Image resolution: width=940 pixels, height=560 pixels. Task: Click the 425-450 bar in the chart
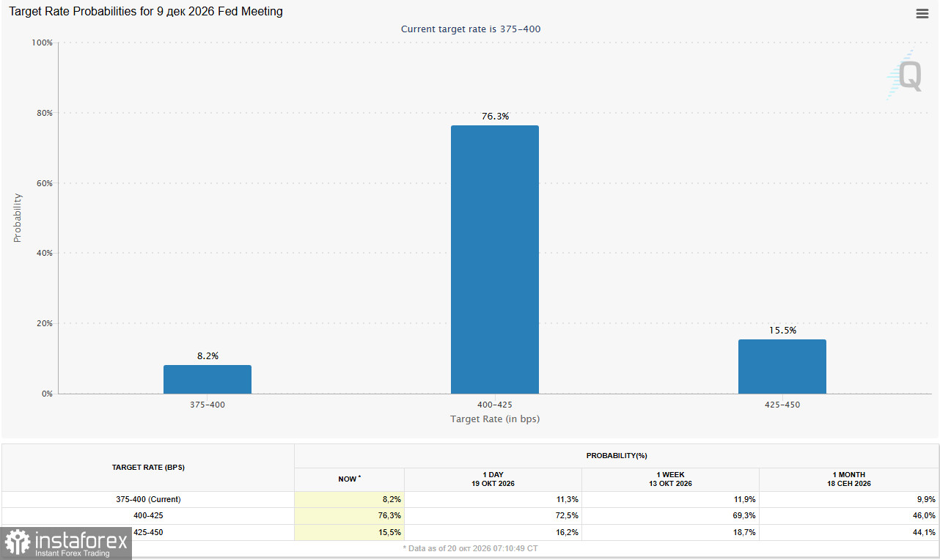782,366
